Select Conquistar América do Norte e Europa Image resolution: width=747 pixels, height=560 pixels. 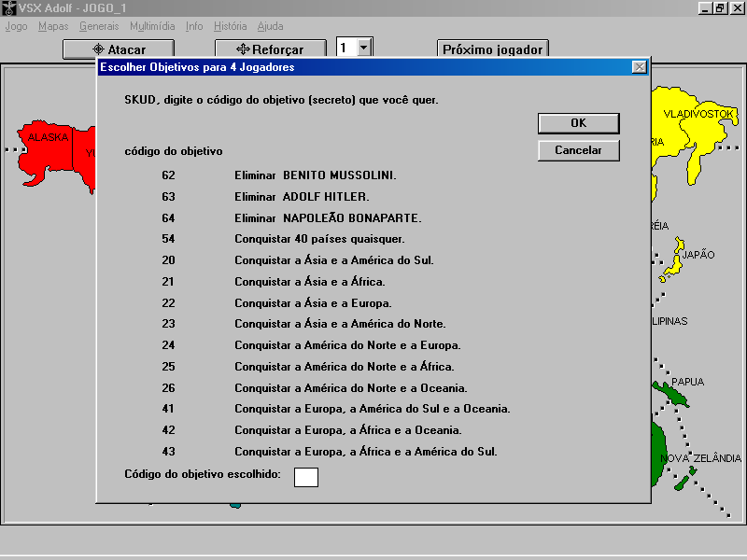347,345
